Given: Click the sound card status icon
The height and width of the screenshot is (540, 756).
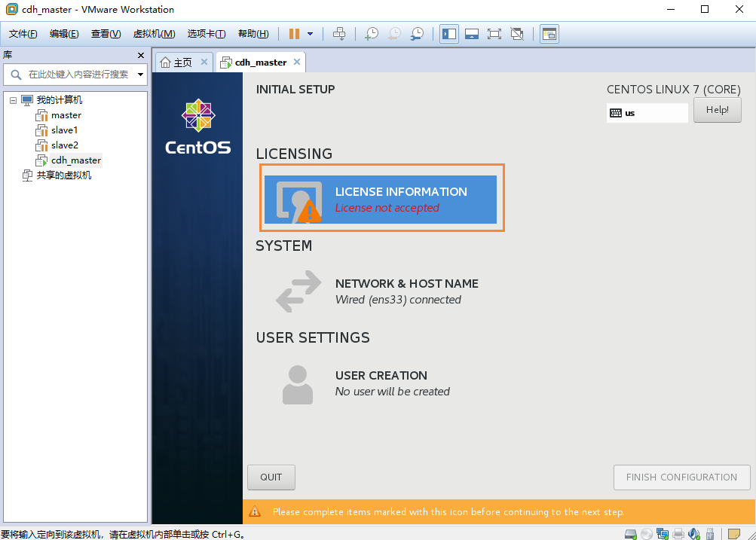Looking at the screenshot, I should (x=694, y=534).
